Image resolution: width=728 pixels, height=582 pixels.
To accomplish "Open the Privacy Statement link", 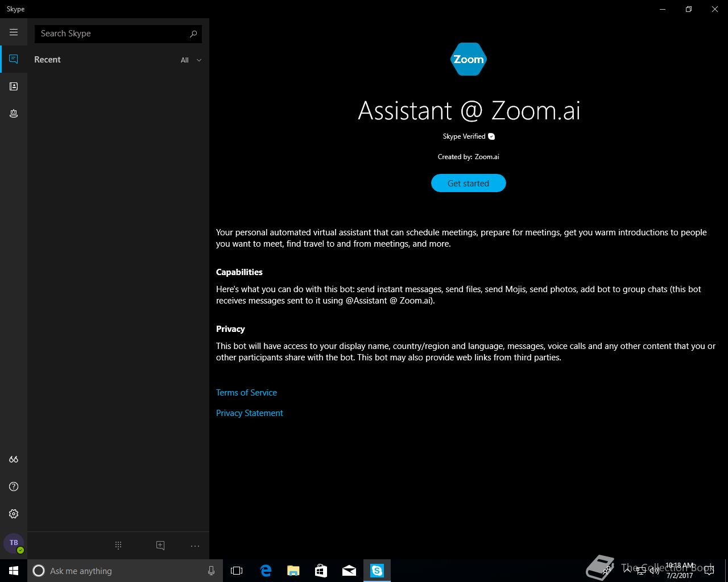I will click(x=249, y=413).
